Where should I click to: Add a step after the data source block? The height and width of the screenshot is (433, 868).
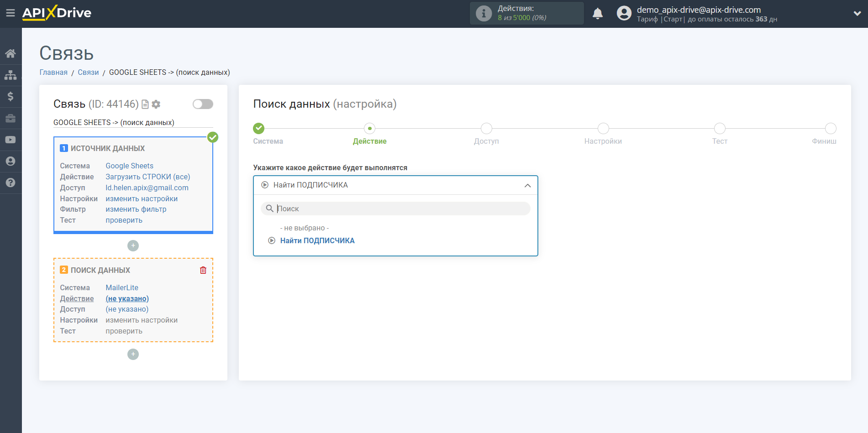coord(133,245)
